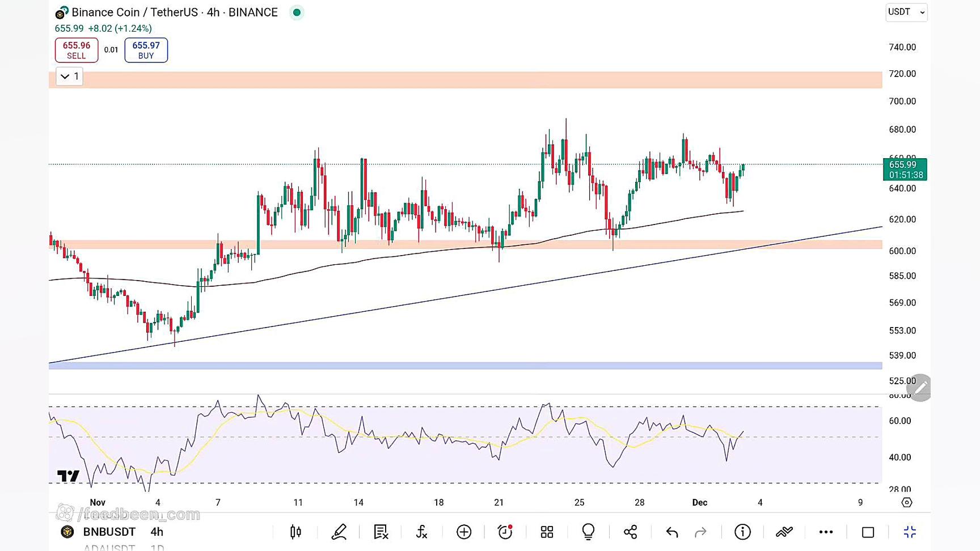The image size is (980, 551).
Task: Exit fullscreen with collapse arrows icon
Action: pyautogui.click(x=910, y=532)
